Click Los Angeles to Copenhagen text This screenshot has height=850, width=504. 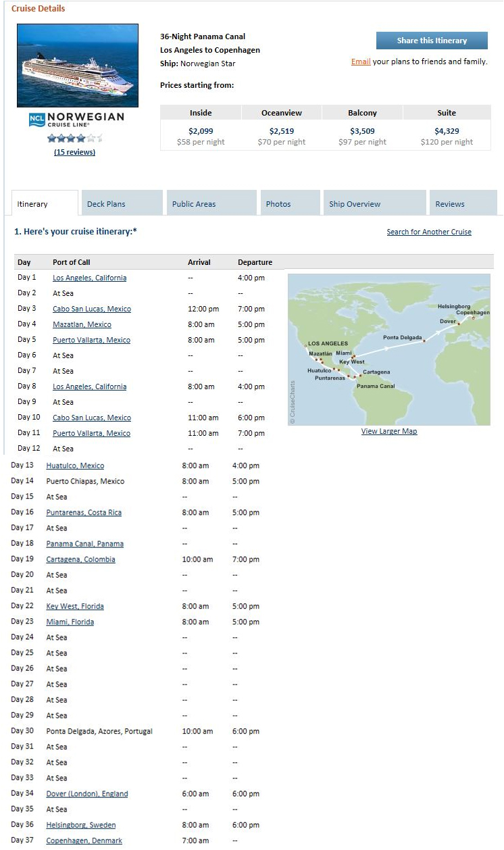click(210, 50)
